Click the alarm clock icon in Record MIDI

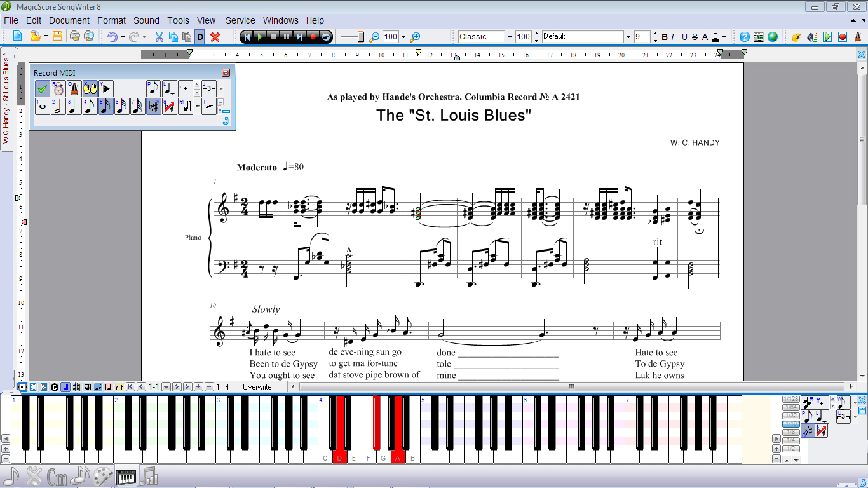[58, 88]
